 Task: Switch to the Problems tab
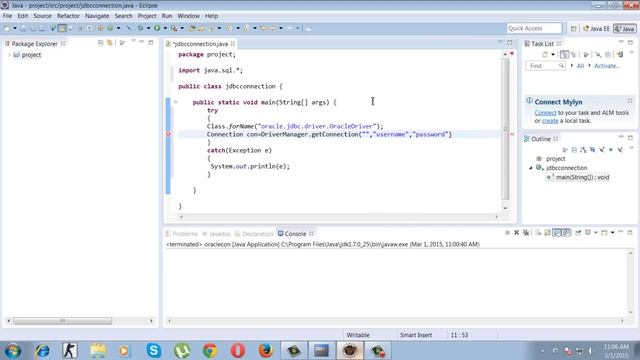pyautogui.click(x=182, y=234)
